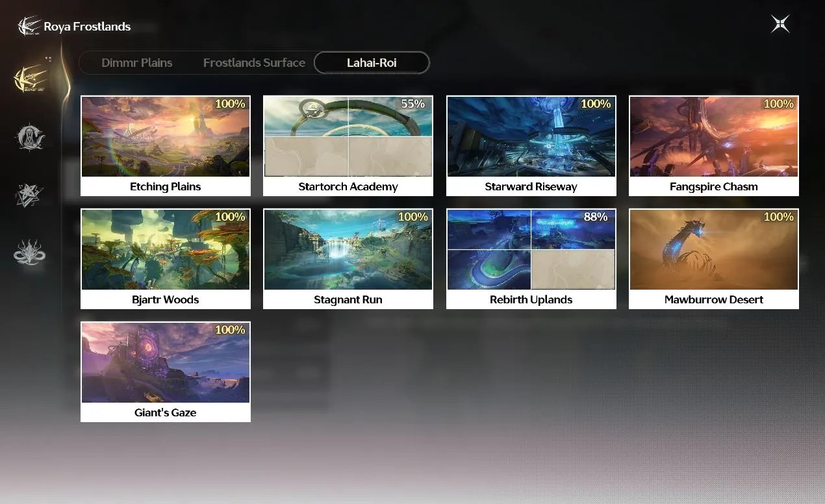Select the second region emblem in the sidebar
Image resolution: width=825 pixels, height=504 pixels.
click(30, 138)
